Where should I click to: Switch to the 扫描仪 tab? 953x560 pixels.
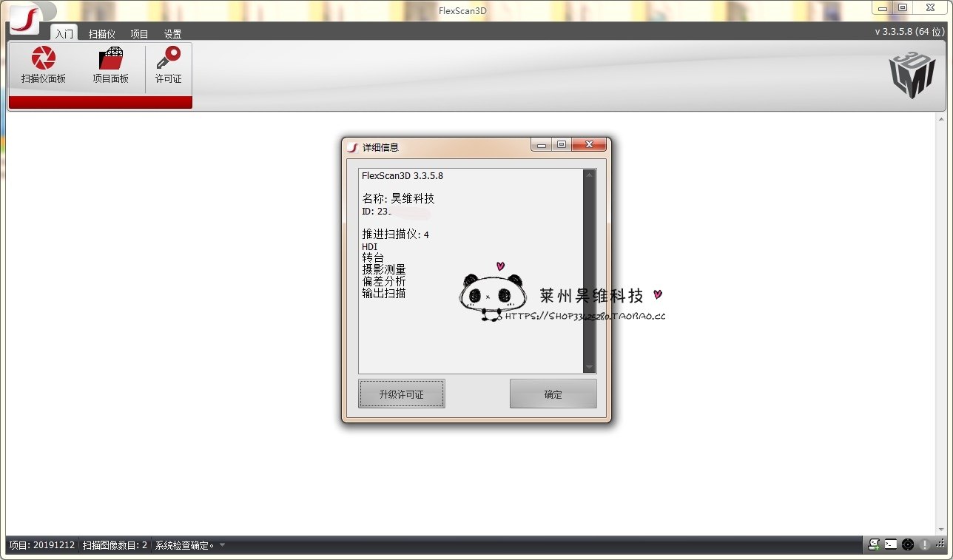coord(102,34)
